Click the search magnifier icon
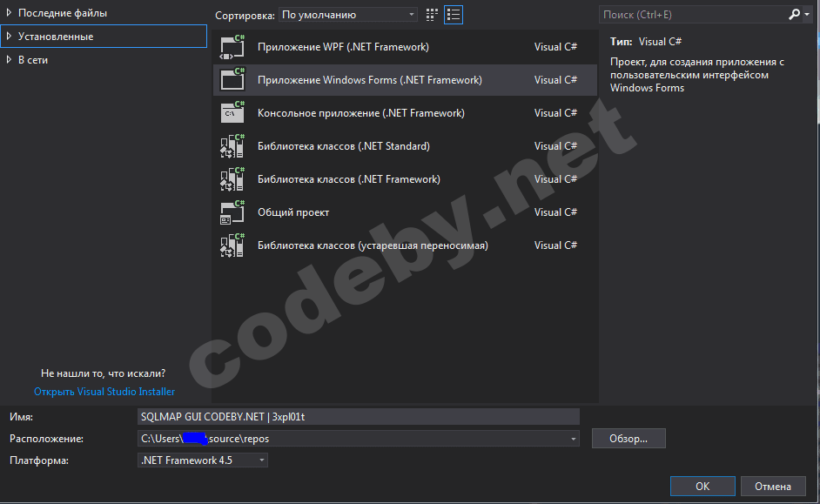820x504 pixels. [x=794, y=15]
